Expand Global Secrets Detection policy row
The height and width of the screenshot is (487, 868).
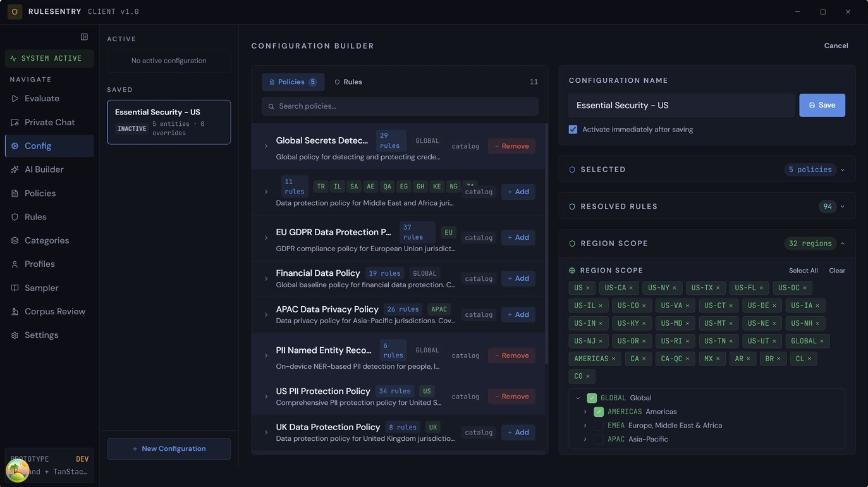coord(266,146)
